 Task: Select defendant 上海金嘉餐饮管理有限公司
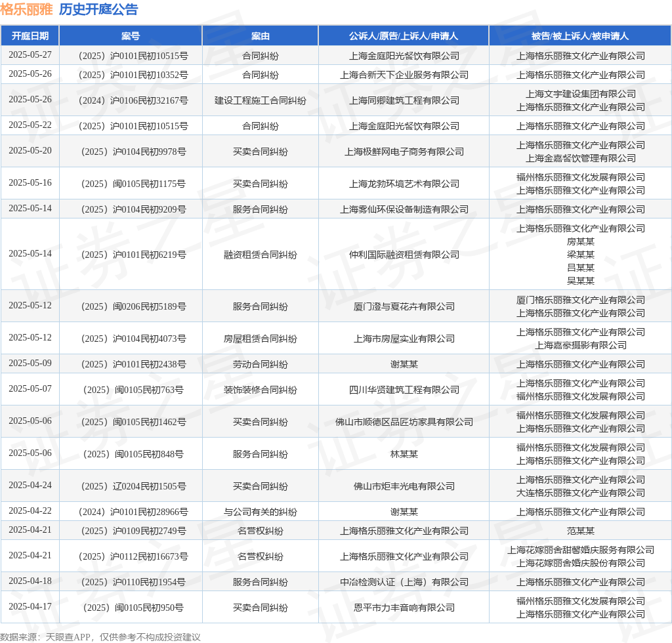[x=581, y=158]
